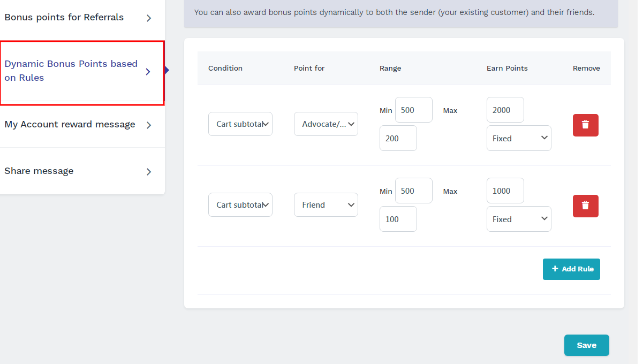Click Min field in Friend rule row
The height and width of the screenshot is (364, 643).
[x=414, y=191]
